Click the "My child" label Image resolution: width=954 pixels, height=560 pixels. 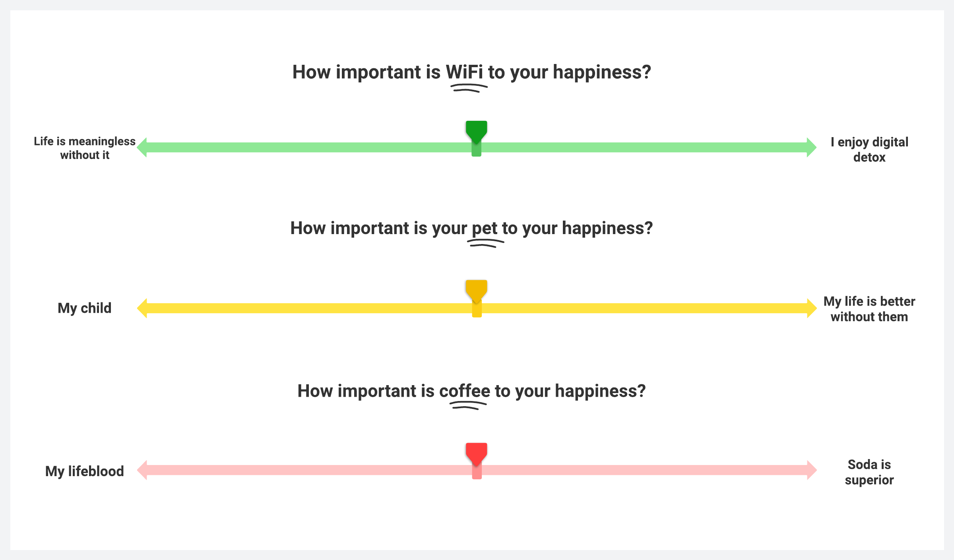point(85,308)
